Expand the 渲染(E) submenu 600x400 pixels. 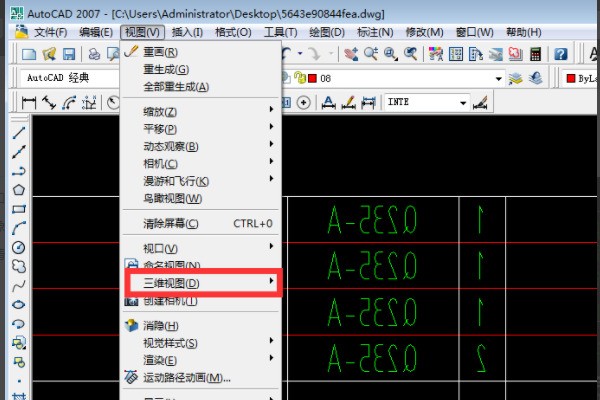coord(201,360)
